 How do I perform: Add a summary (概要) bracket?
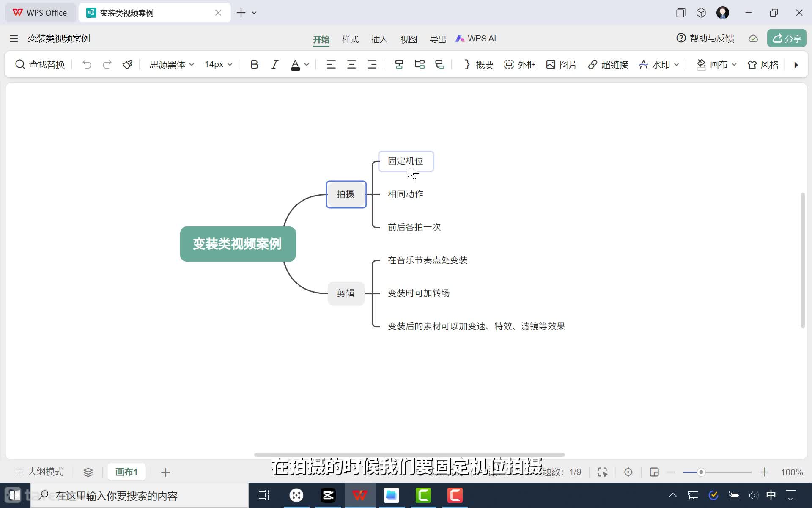pyautogui.click(x=478, y=64)
